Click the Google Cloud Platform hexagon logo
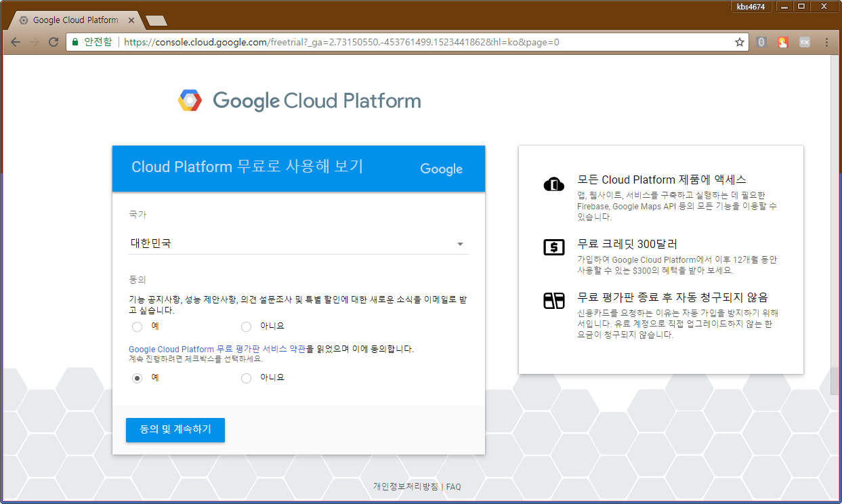The height and width of the screenshot is (504, 842). pyautogui.click(x=190, y=101)
